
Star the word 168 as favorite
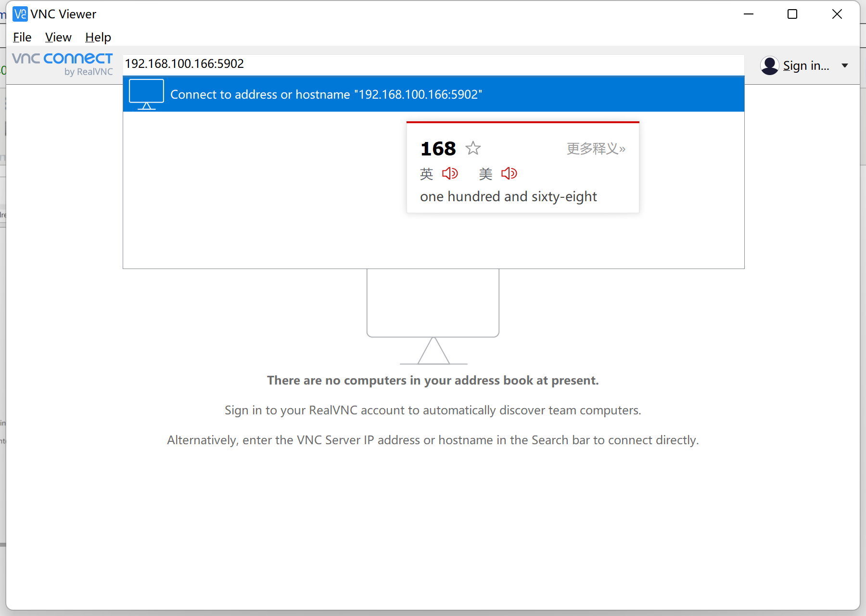[x=473, y=148]
